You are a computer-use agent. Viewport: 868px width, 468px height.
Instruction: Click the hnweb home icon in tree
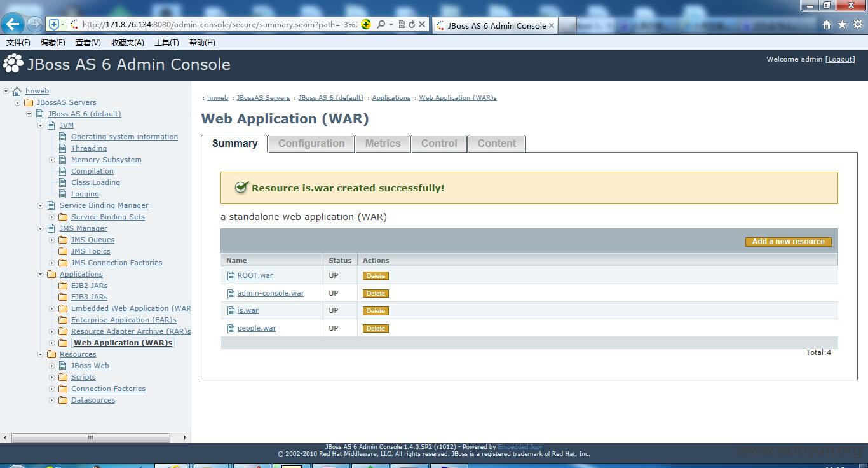[x=17, y=91]
